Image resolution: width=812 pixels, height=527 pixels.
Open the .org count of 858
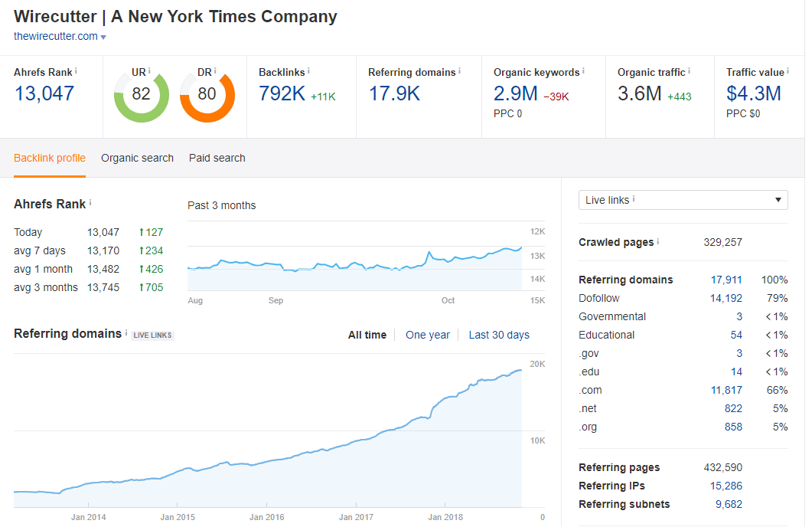point(733,427)
